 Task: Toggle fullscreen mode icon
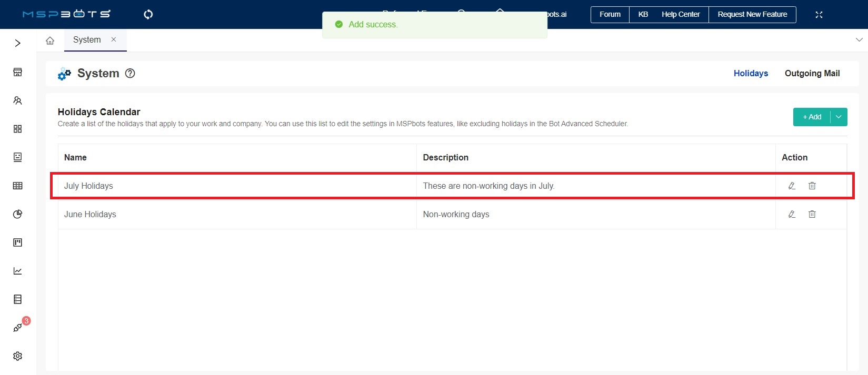click(819, 15)
